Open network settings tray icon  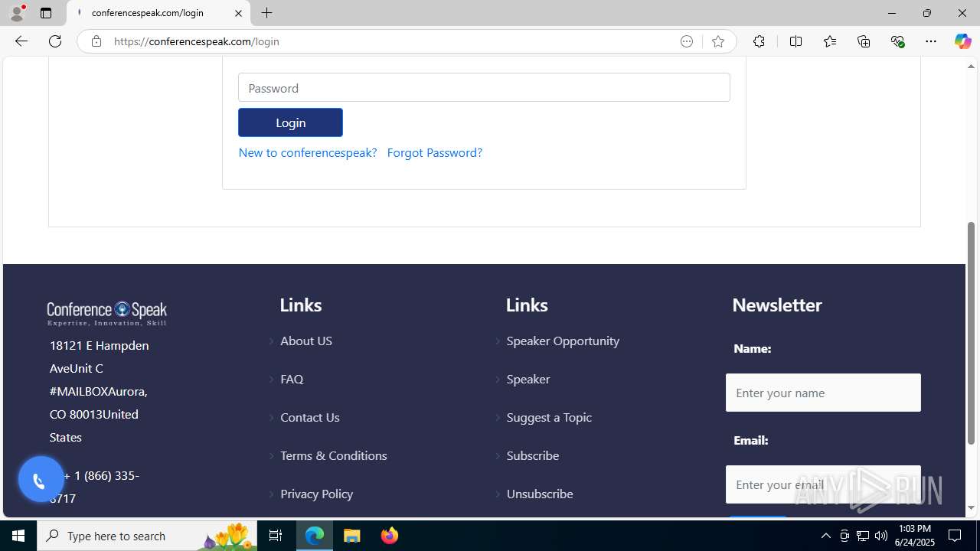[862, 536]
